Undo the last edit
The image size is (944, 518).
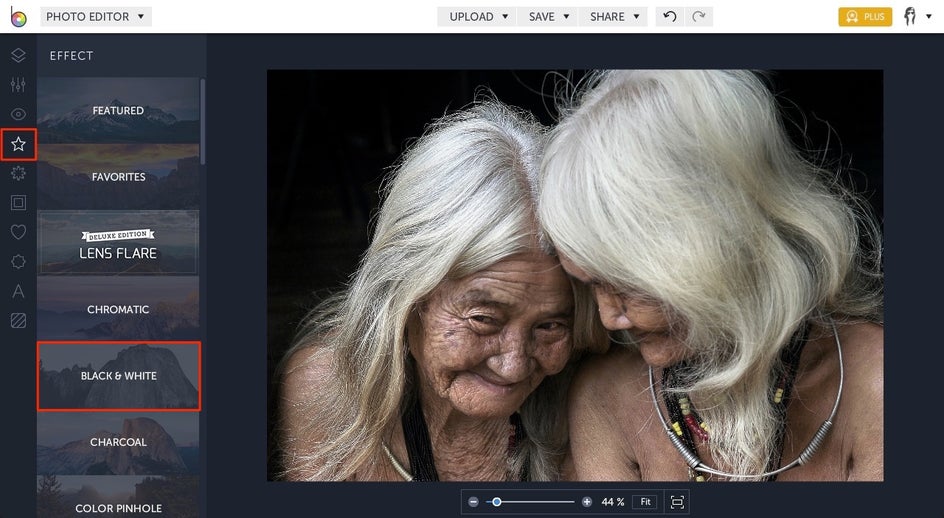pyautogui.click(x=669, y=16)
